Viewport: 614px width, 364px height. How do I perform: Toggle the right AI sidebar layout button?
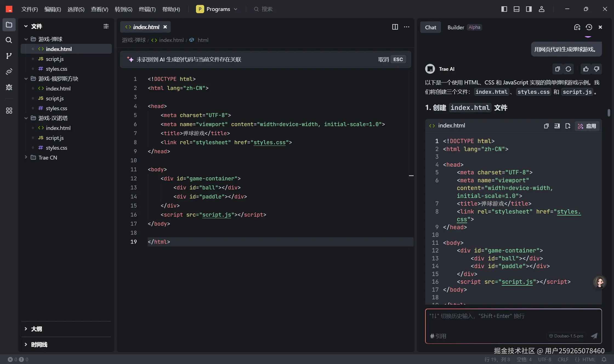click(x=529, y=9)
